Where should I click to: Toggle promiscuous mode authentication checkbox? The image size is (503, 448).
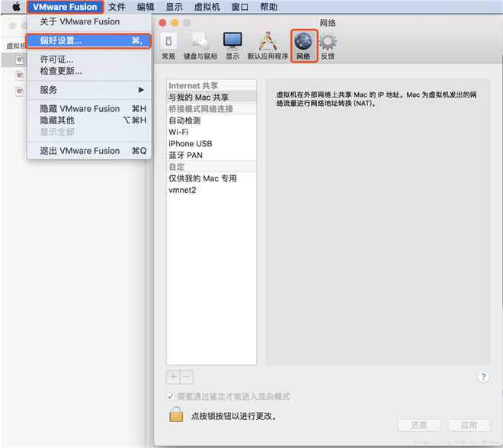coord(171,396)
